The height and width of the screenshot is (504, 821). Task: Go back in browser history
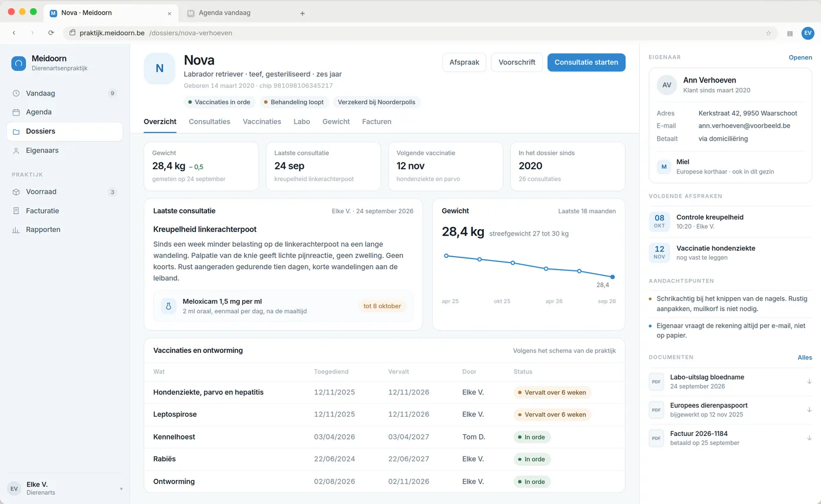pyautogui.click(x=14, y=33)
